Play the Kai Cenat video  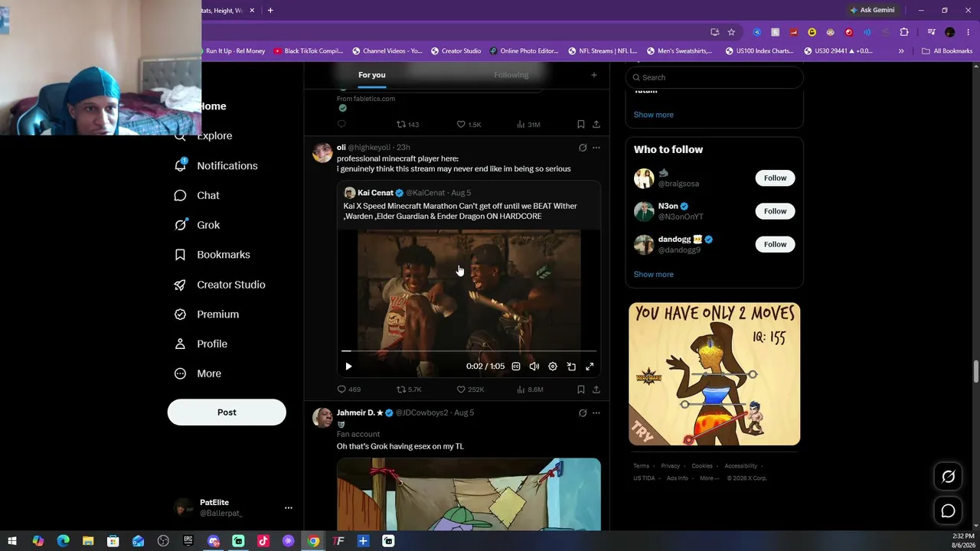[348, 367]
